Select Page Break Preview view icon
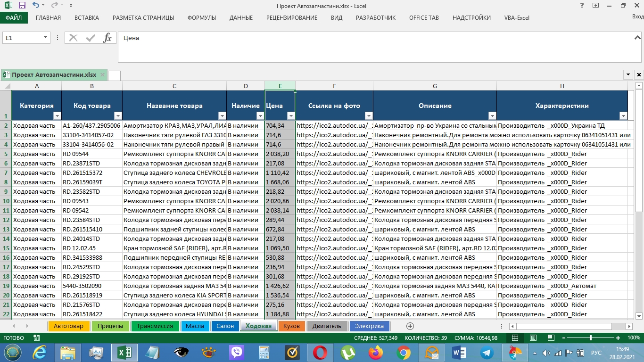The height and width of the screenshot is (362, 644). click(x=550, y=338)
